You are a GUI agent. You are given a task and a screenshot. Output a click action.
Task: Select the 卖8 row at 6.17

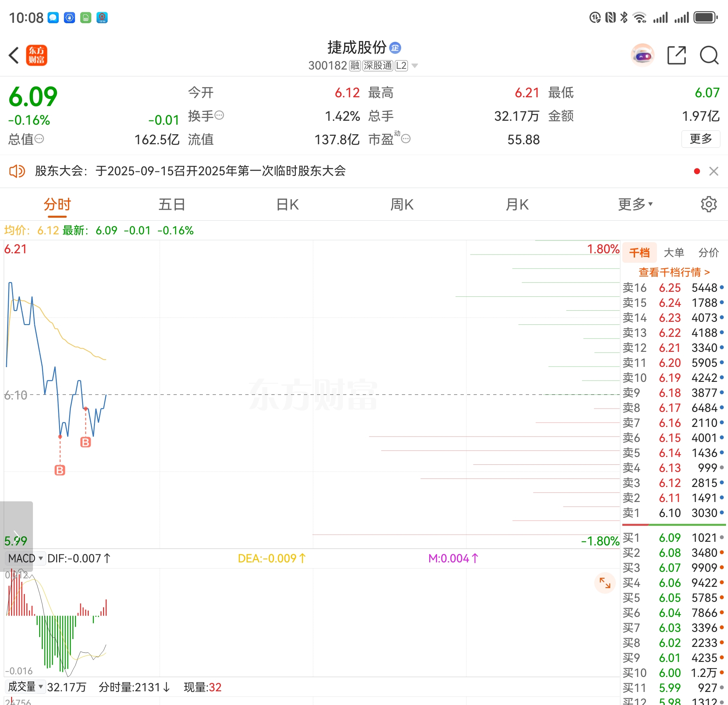coord(674,408)
